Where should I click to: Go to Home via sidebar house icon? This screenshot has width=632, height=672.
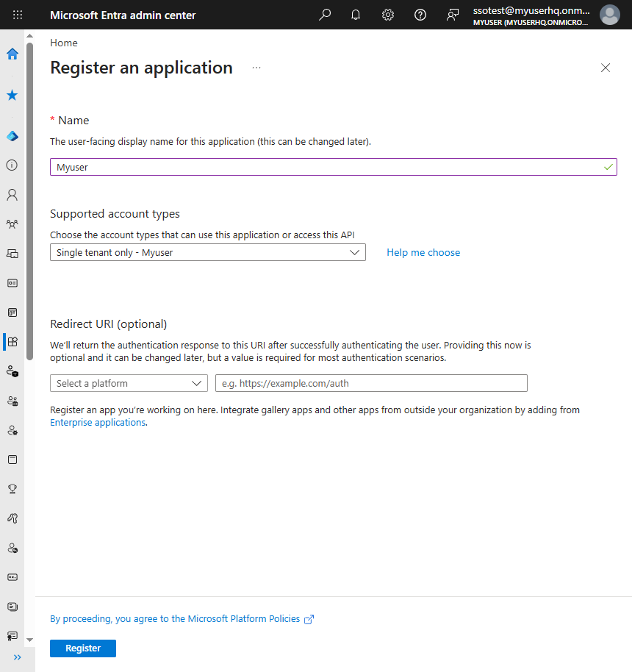[12, 54]
